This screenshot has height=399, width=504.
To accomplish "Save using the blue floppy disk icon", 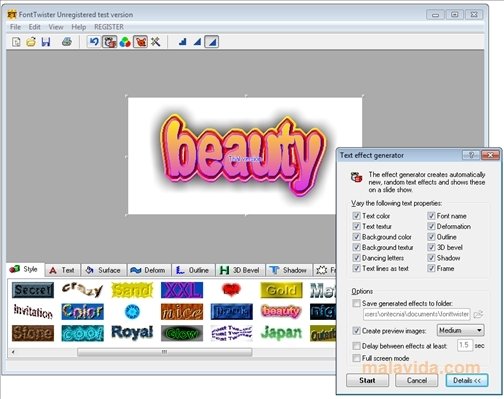I will (46, 42).
